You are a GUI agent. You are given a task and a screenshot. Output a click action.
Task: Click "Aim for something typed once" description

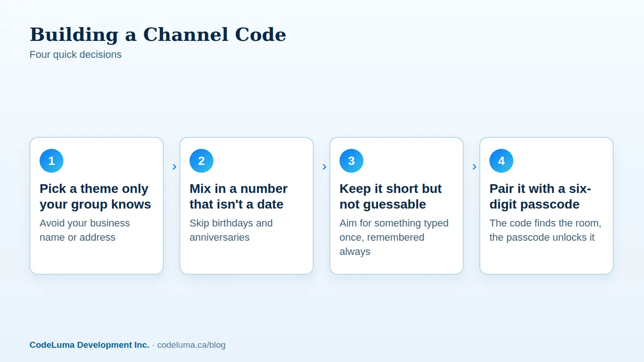point(394,237)
